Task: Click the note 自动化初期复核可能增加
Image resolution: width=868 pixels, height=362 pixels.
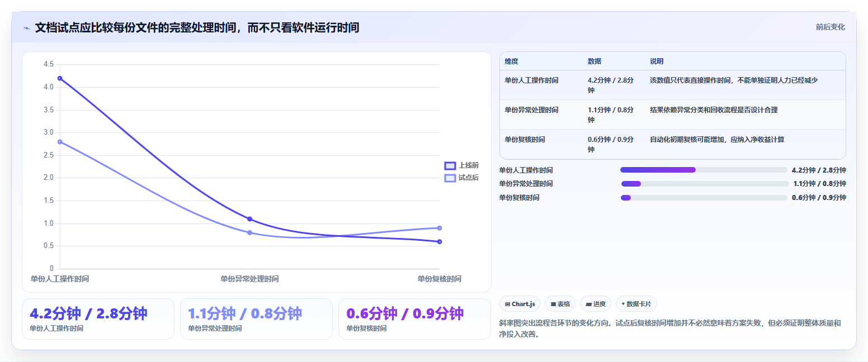Action: 717,140
